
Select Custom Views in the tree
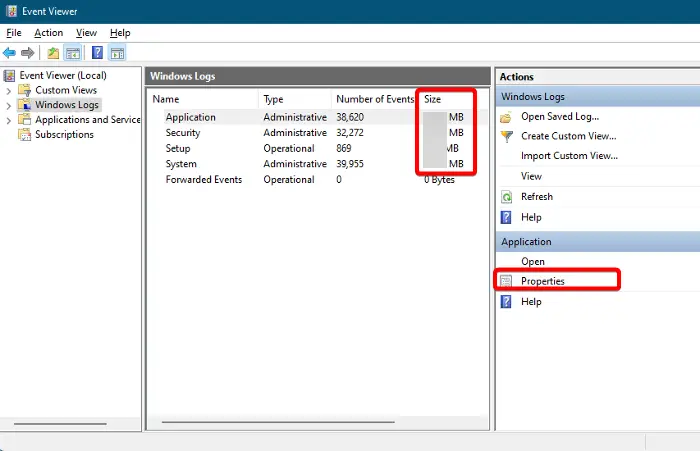[x=66, y=90]
